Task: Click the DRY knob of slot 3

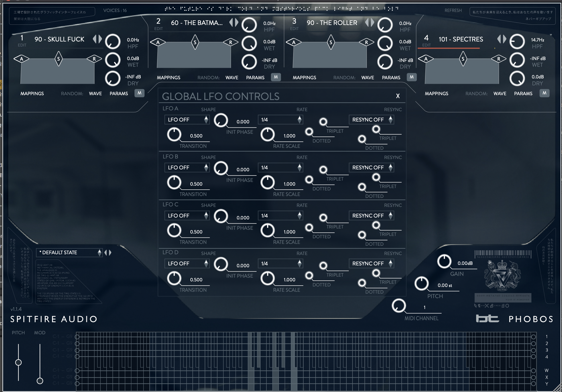Action: pos(385,62)
